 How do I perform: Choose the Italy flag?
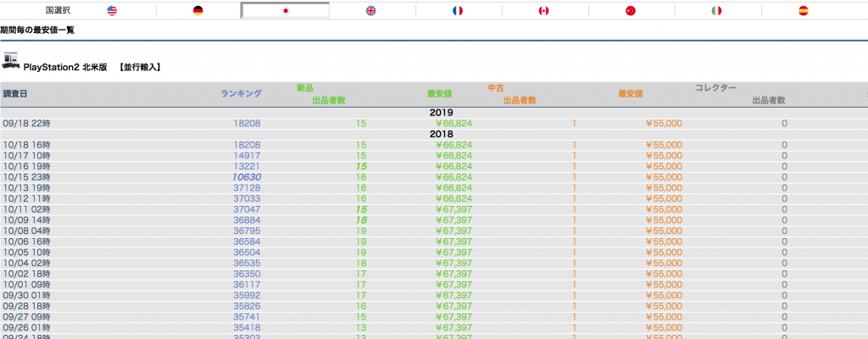click(x=716, y=11)
